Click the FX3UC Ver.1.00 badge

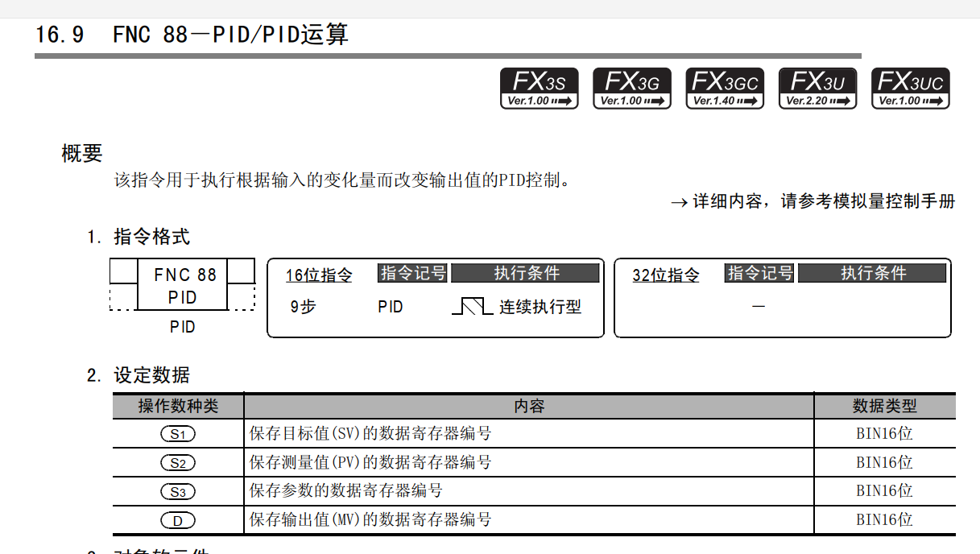910,89
